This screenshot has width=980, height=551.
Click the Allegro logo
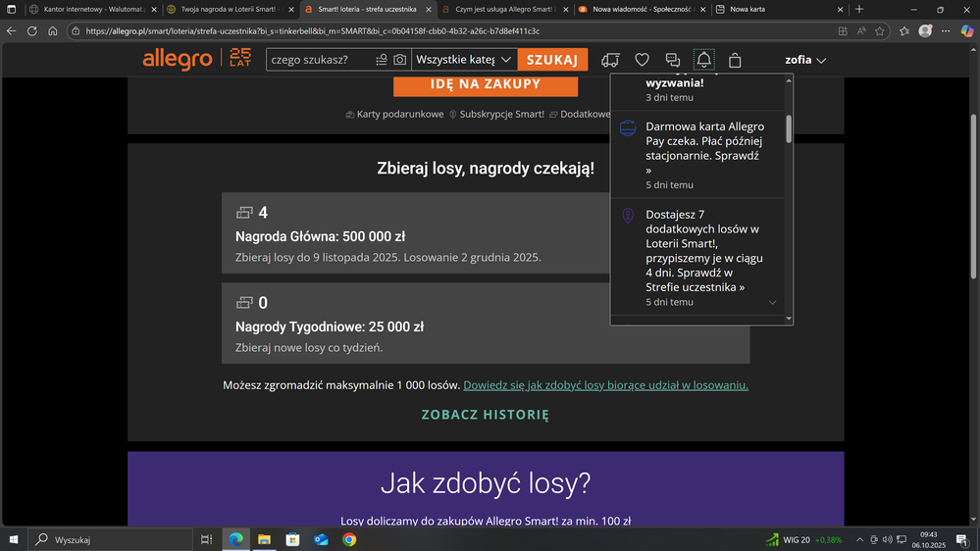pyautogui.click(x=178, y=59)
